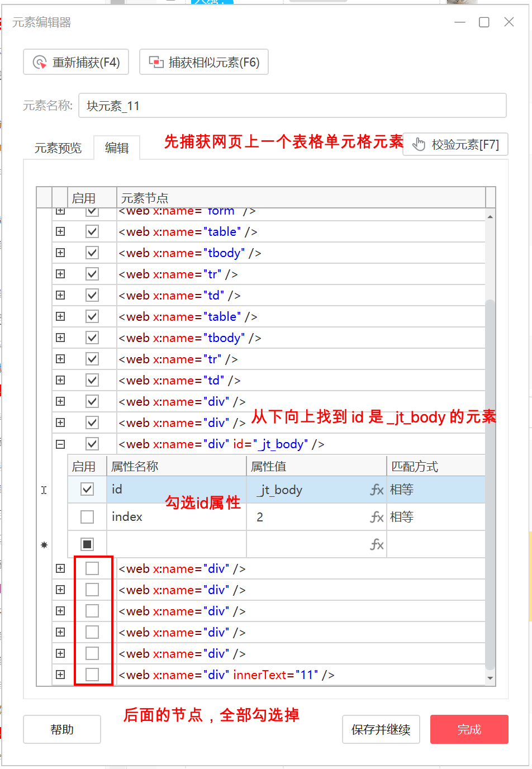The width and height of the screenshot is (532, 769).
Task: Check the div node directly above innerText="11" div
Action: pos(92,653)
